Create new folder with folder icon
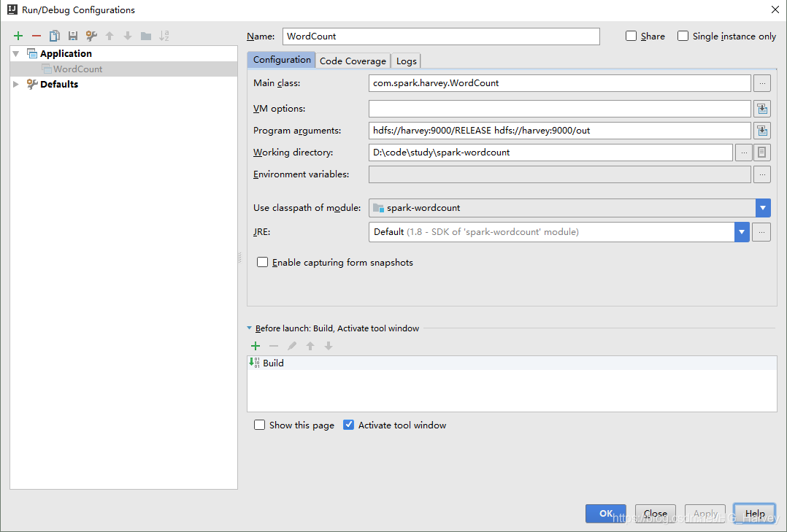This screenshot has height=532, width=787. [x=146, y=36]
